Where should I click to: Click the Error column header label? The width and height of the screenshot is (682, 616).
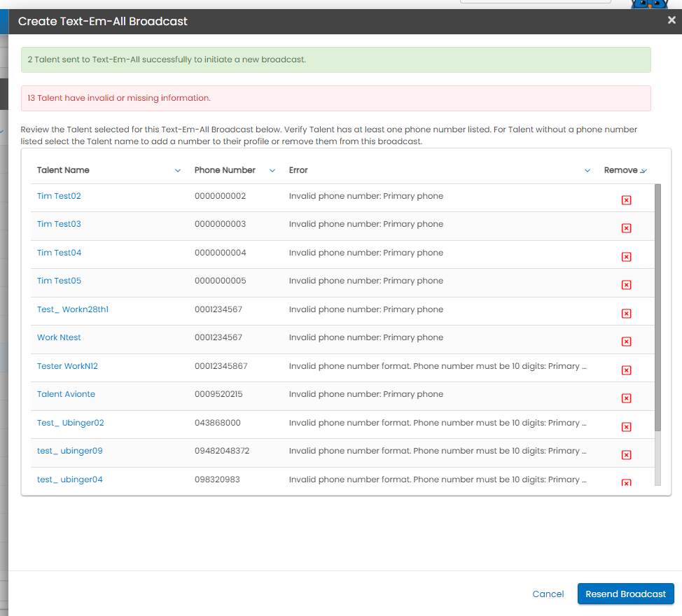click(x=298, y=170)
